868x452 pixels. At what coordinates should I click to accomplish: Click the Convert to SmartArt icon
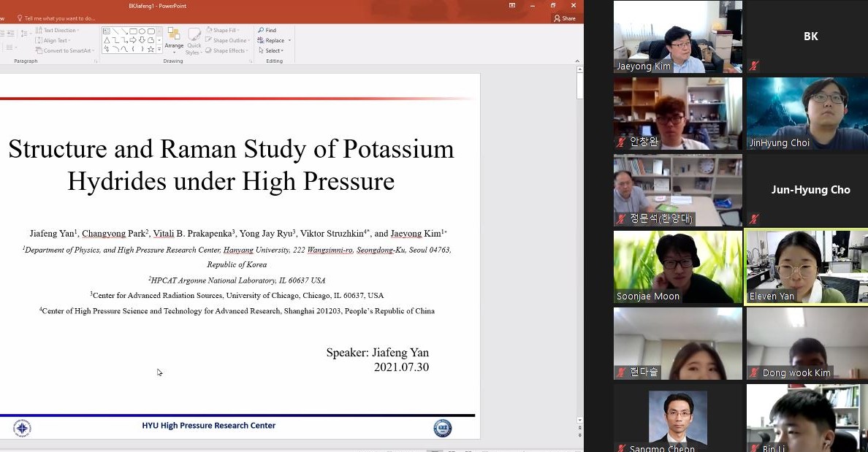(39, 51)
